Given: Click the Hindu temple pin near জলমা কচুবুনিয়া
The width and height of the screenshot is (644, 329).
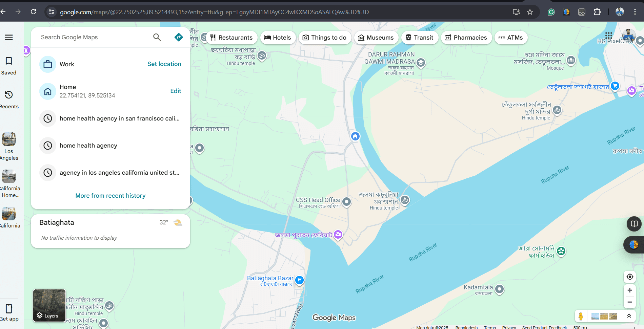Looking at the screenshot, I should [405, 200].
